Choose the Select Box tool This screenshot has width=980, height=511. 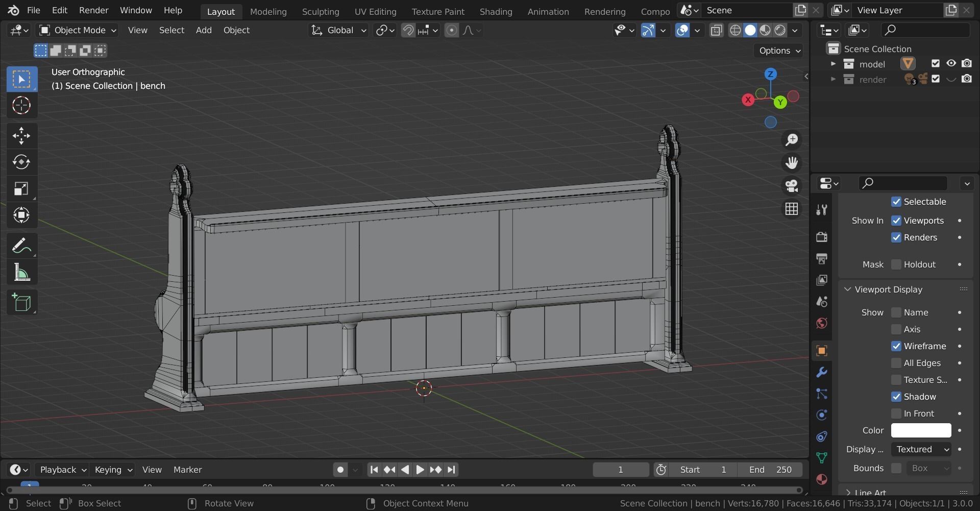(21, 79)
